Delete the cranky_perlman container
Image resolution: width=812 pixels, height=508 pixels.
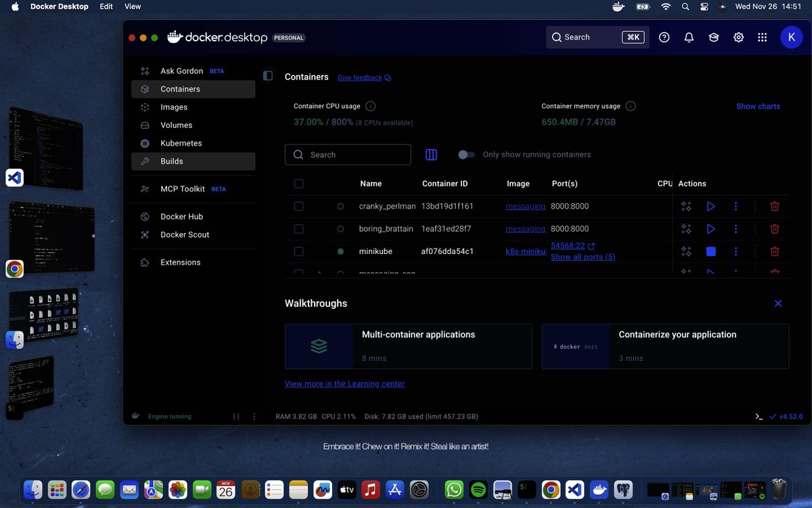pos(775,206)
